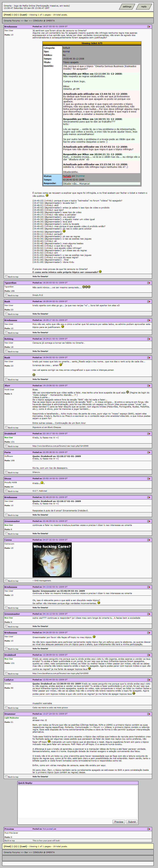Click the quote icon on Tguardian's post
The width and height of the screenshot is (158, 868).
149,283
